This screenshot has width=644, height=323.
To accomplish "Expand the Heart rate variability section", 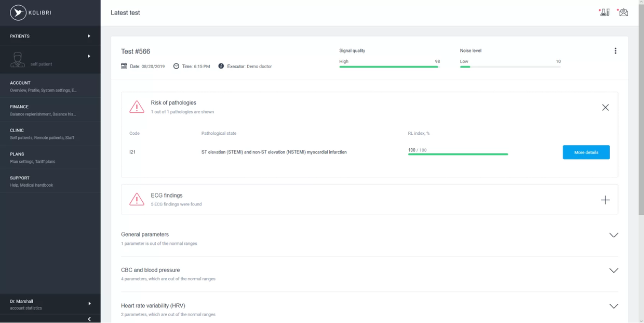I will tap(613, 306).
